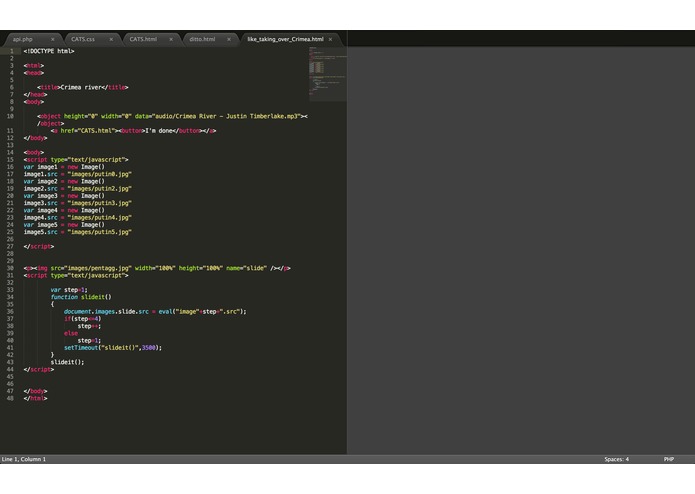Click line number 10 in the gutter
Screen dimensions: 695x494
click(10, 117)
